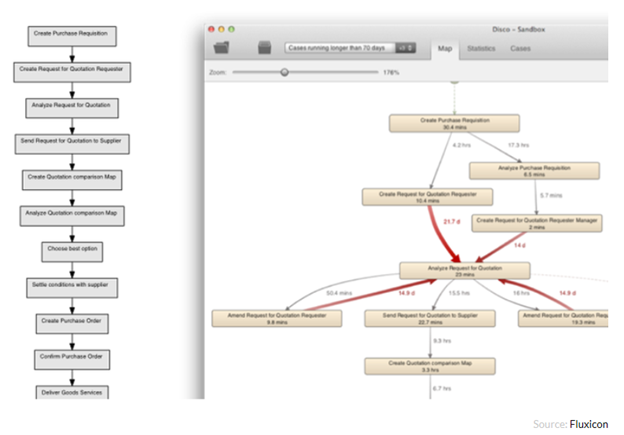Select the Amend Request for Quotation Requester node, 9.8 mins

[277, 318]
